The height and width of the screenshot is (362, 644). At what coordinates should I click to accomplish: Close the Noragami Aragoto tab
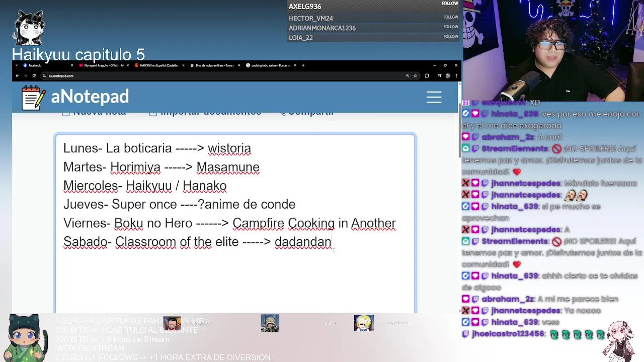[128, 65]
